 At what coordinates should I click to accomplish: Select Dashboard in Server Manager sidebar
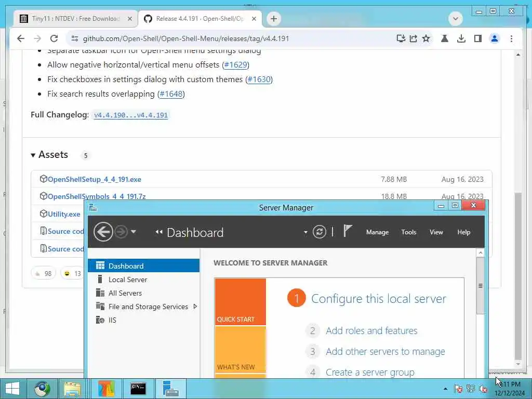[144, 265]
